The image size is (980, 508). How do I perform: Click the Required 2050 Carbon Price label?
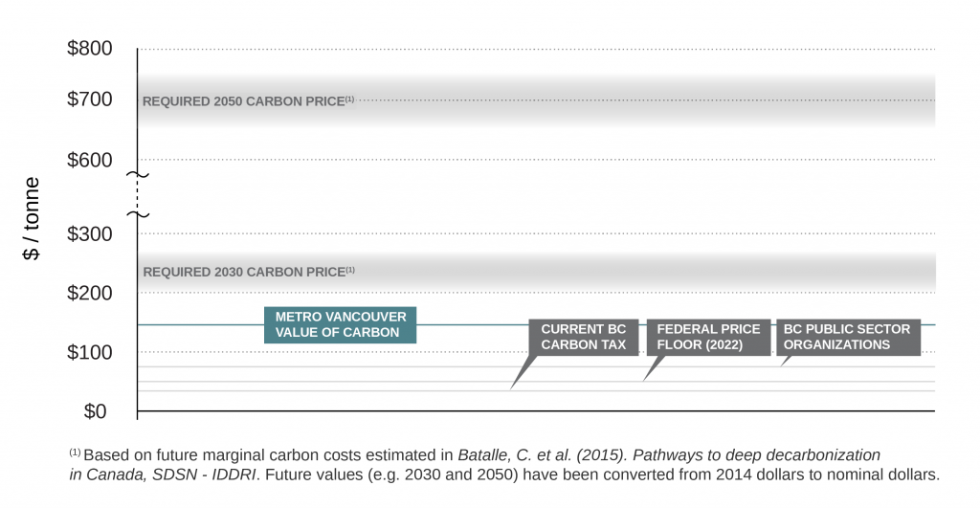248,101
